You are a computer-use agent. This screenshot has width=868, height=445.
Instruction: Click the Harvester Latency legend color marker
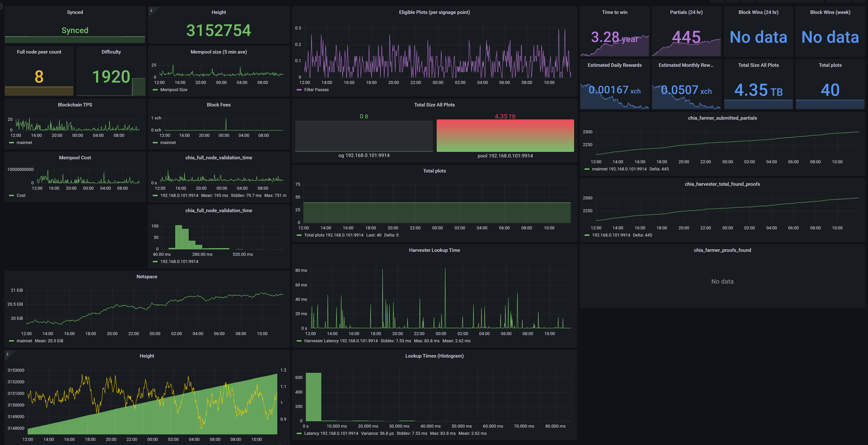pos(299,341)
